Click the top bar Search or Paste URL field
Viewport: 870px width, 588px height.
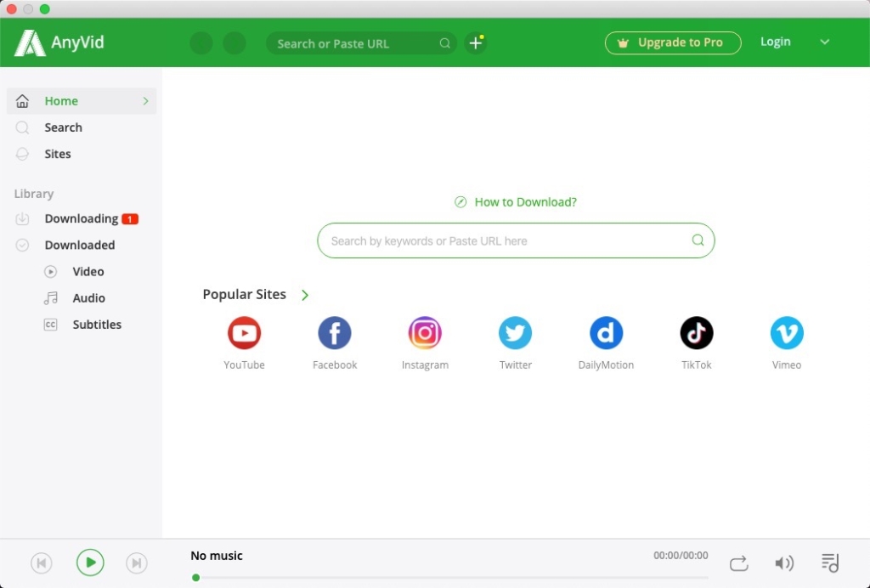click(x=361, y=43)
